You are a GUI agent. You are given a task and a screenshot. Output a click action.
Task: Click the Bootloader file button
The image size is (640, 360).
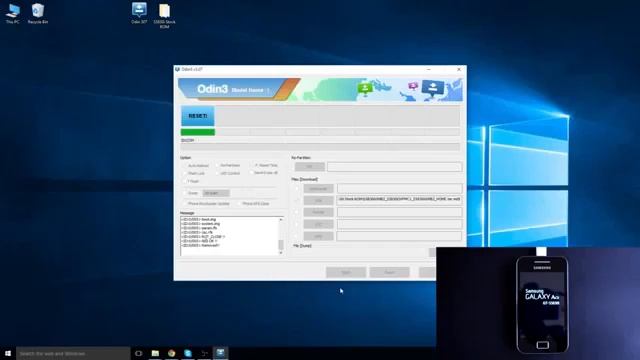(318, 189)
